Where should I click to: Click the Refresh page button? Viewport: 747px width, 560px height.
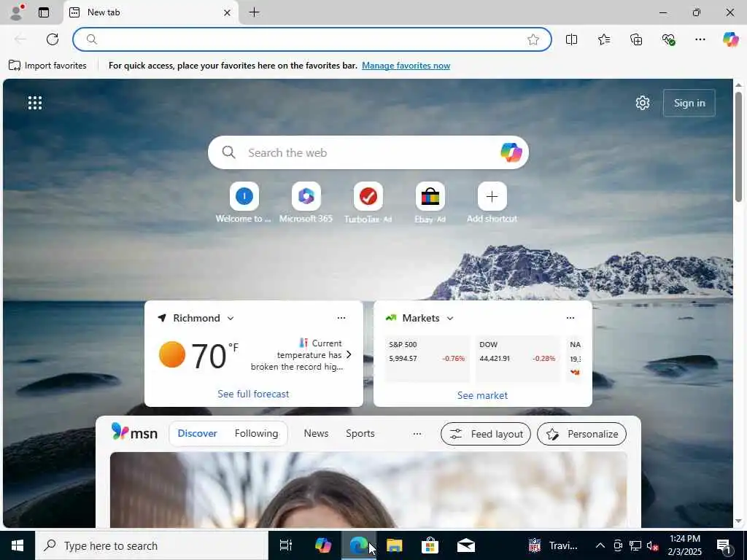[53, 39]
